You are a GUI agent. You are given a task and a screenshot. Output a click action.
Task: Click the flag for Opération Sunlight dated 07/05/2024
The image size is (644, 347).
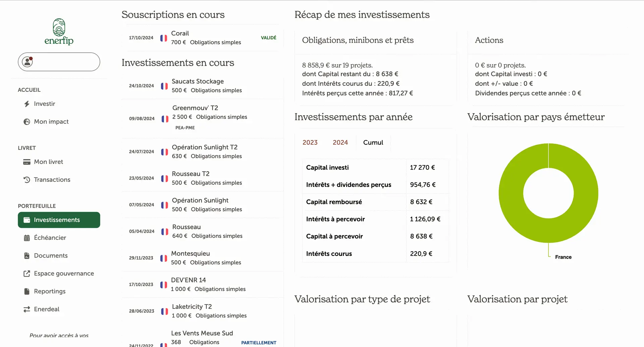[x=165, y=205]
